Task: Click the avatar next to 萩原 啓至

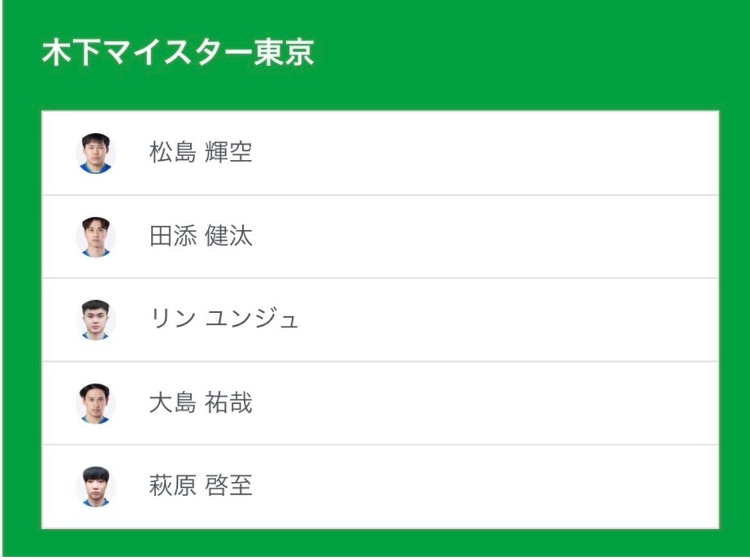Action: click(95, 486)
